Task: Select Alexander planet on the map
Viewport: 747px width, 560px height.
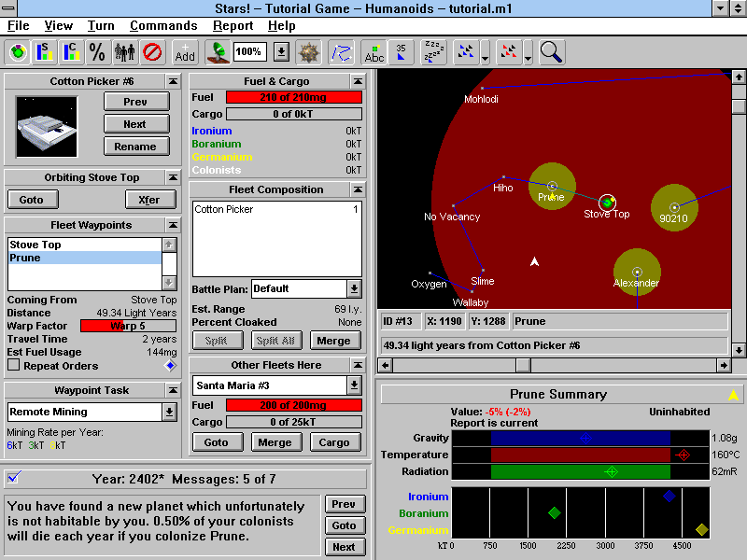Action: tap(637, 273)
